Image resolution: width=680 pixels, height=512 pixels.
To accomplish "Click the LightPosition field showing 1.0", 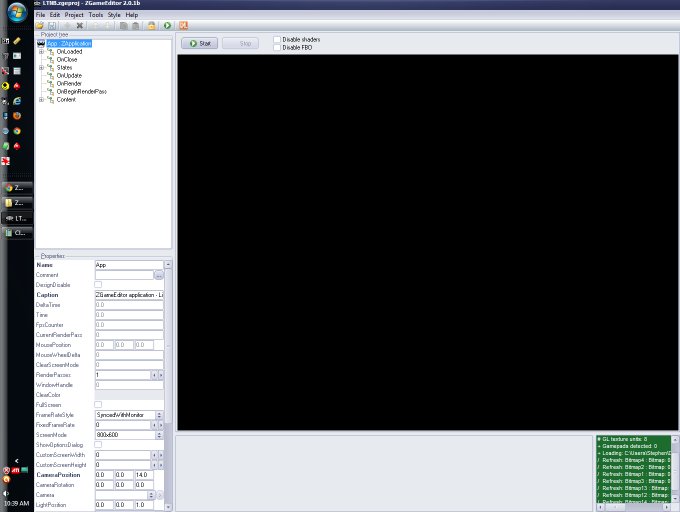I will point(144,505).
